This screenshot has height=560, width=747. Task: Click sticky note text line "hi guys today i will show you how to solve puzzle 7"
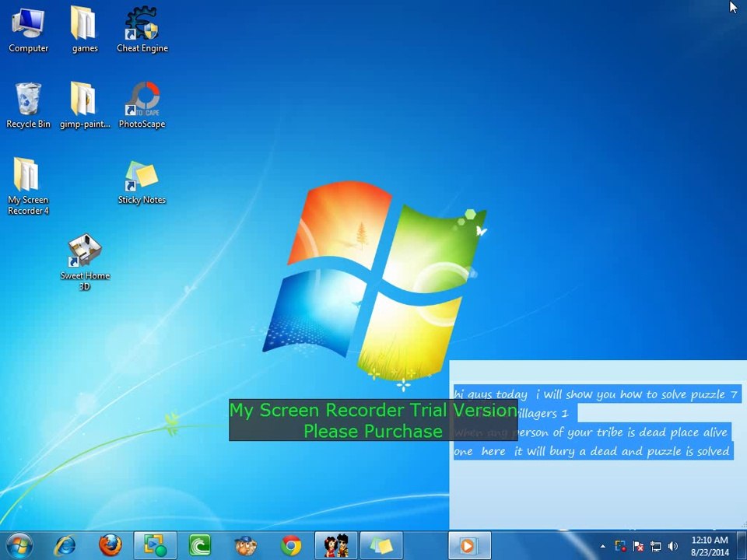coord(595,394)
